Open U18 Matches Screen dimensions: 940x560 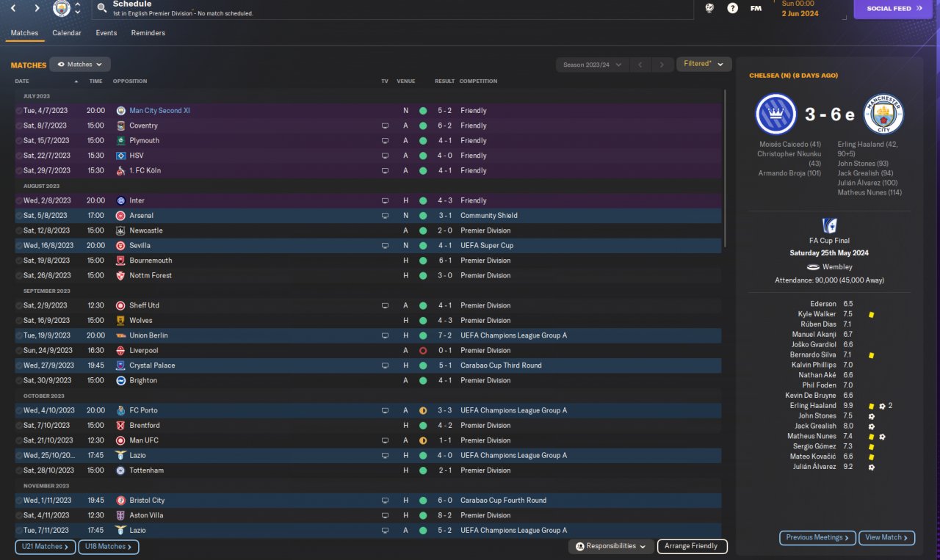pyautogui.click(x=108, y=547)
